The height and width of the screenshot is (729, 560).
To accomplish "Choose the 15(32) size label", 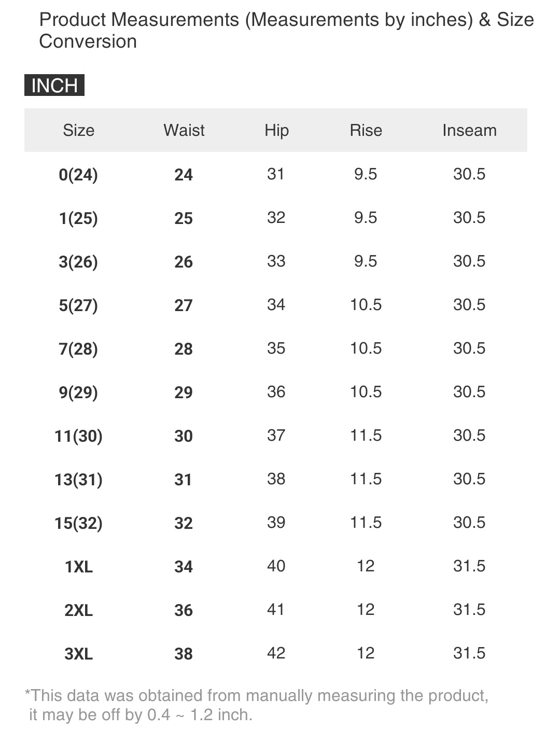I will [78, 523].
